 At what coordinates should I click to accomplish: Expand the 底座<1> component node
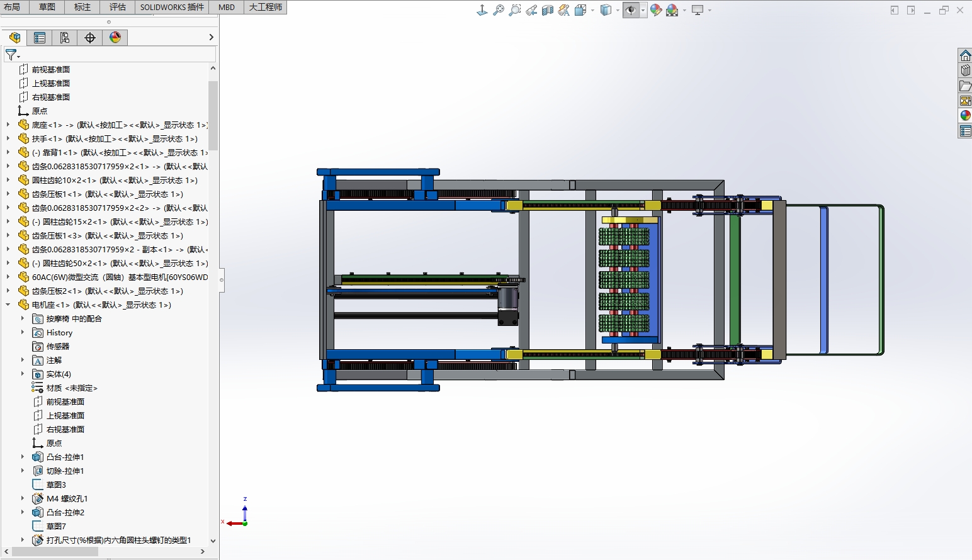click(x=8, y=125)
